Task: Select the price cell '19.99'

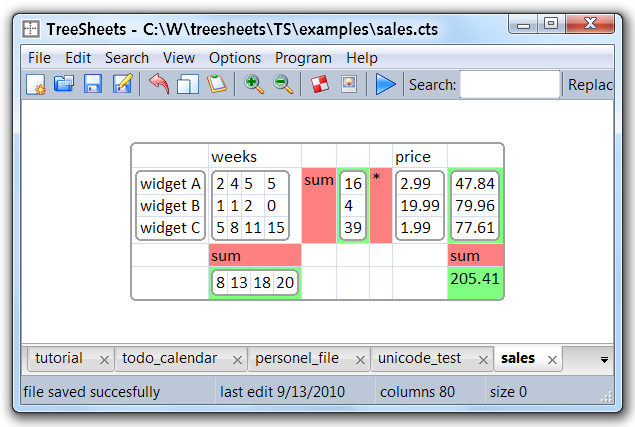Action: (420, 206)
